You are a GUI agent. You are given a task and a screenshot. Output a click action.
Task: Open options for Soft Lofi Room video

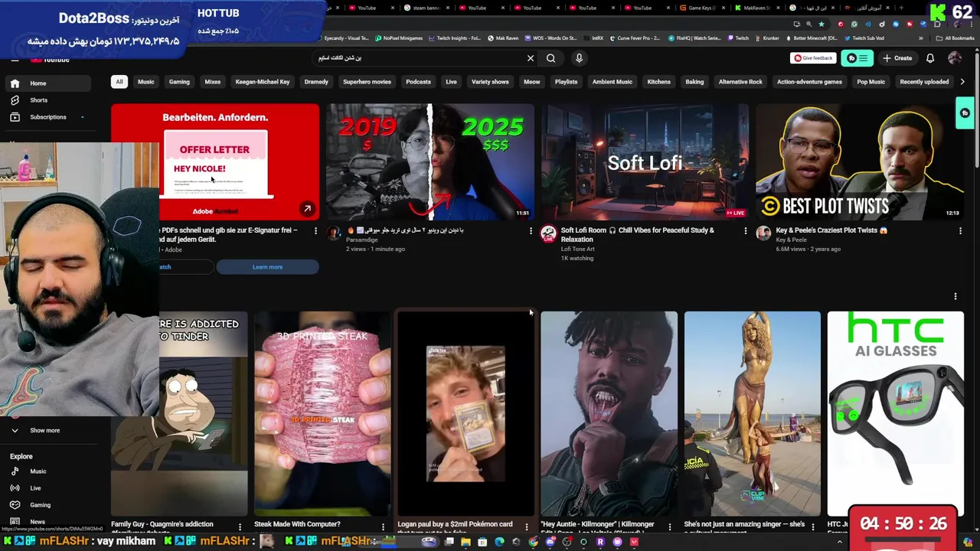(745, 230)
